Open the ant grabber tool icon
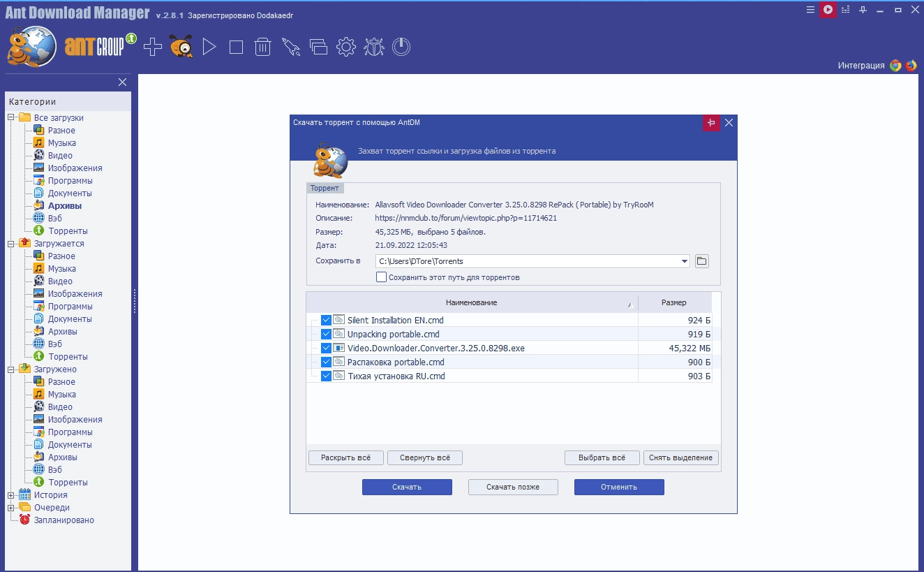 (181, 47)
